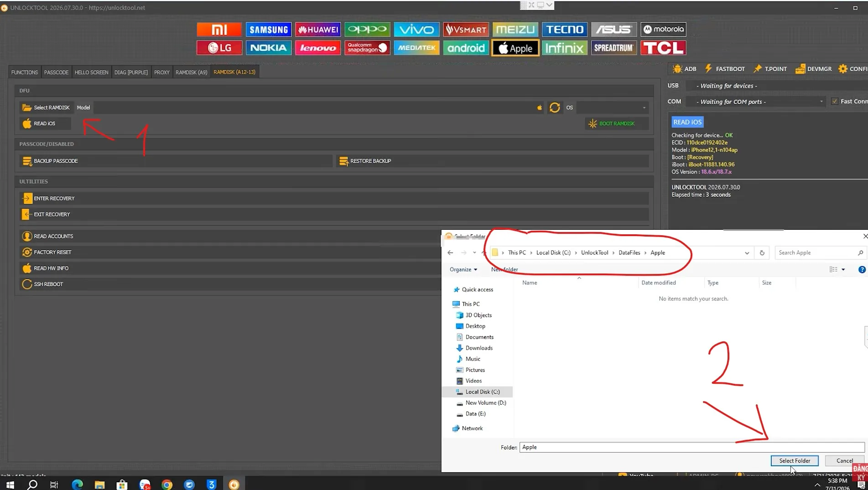Pick the Vivo brand logo
Viewport: 868px width, 490px height.
pyautogui.click(x=416, y=30)
